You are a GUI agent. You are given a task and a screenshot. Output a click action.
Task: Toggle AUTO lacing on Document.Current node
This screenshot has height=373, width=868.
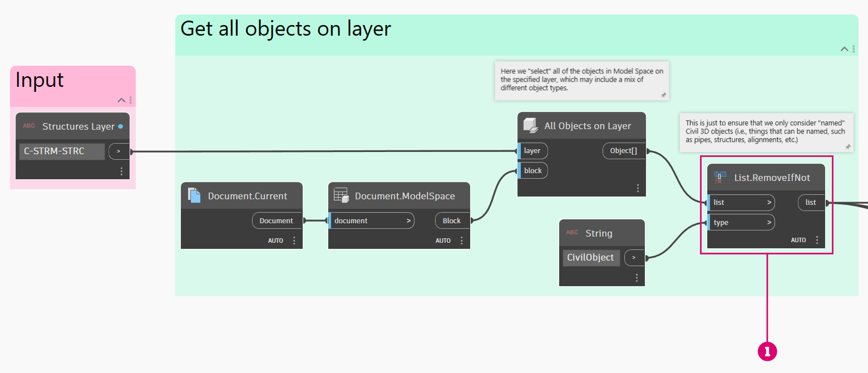pyautogui.click(x=275, y=241)
